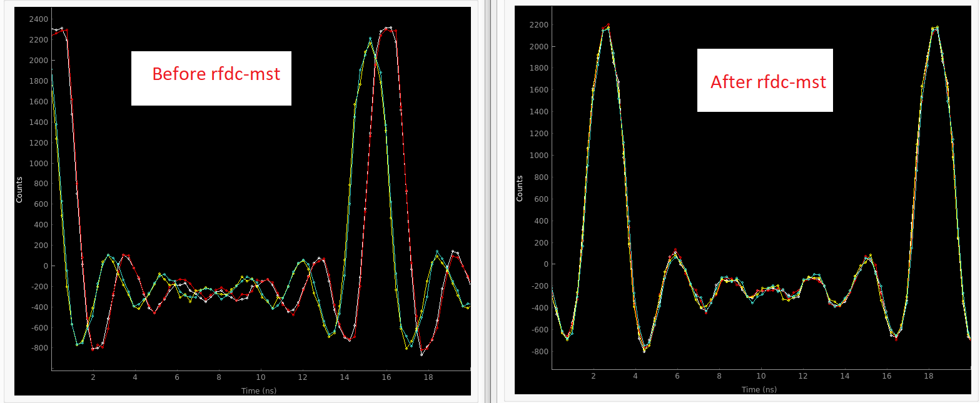This screenshot has width=980, height=403.
Task: Click the 1000 tick on right plot y-axis
Action: coord(538,156)
